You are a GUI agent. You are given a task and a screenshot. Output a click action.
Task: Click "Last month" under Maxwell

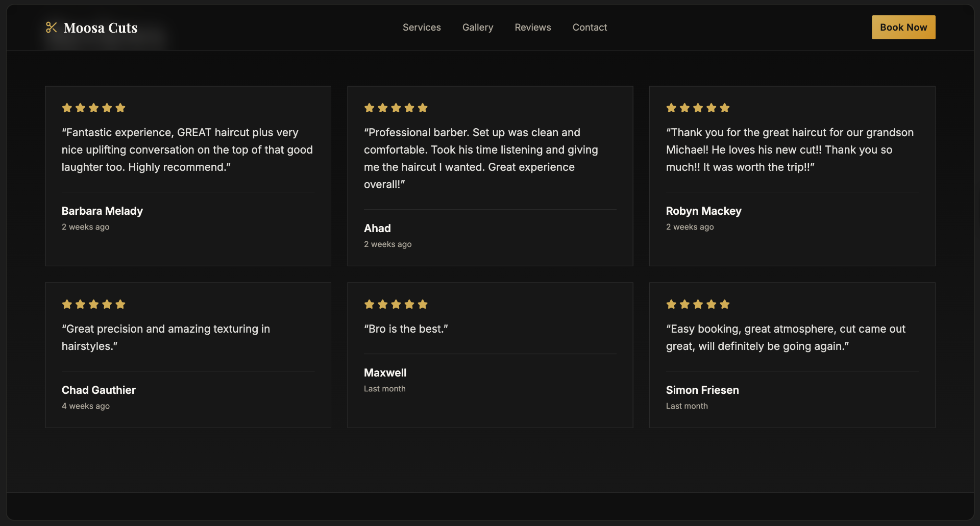pyautogui.click(x=384, y=388)
